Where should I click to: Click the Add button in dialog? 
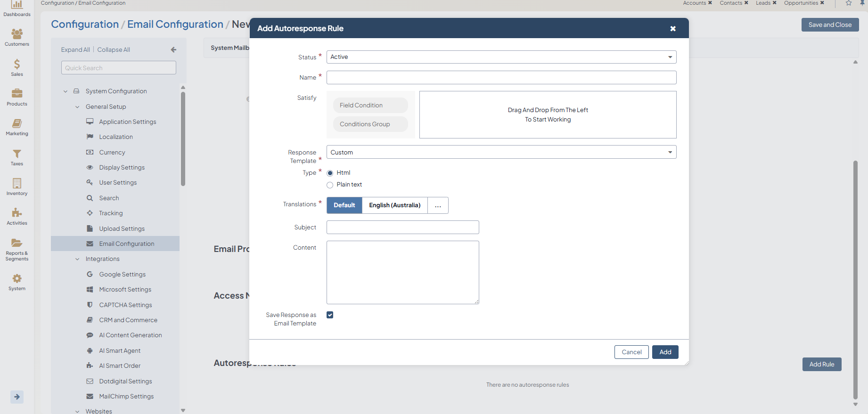pos(665,352)
